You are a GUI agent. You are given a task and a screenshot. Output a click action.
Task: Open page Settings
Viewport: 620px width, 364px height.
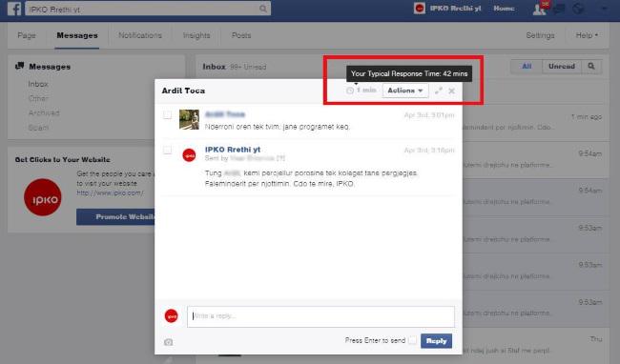click(x=540, y=35)
